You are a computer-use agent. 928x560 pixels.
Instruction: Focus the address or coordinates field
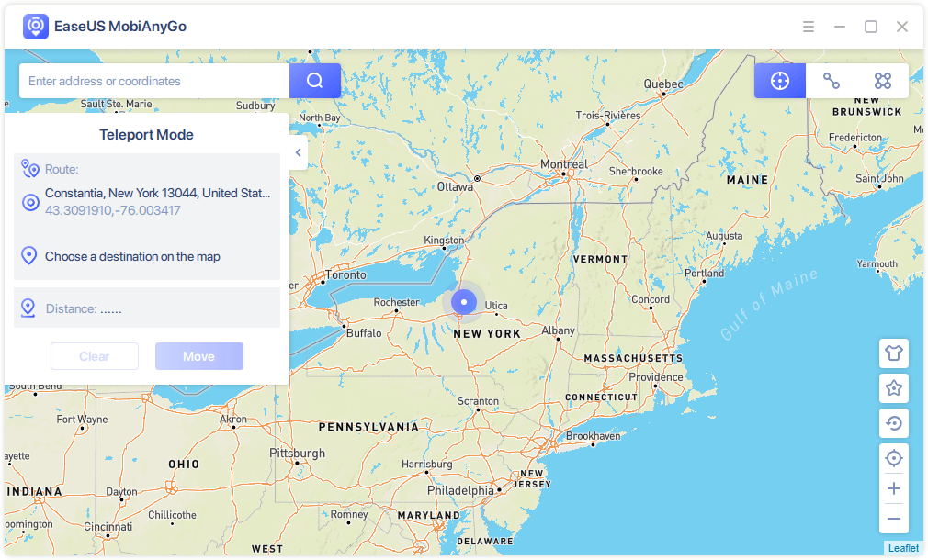point(154,81)
